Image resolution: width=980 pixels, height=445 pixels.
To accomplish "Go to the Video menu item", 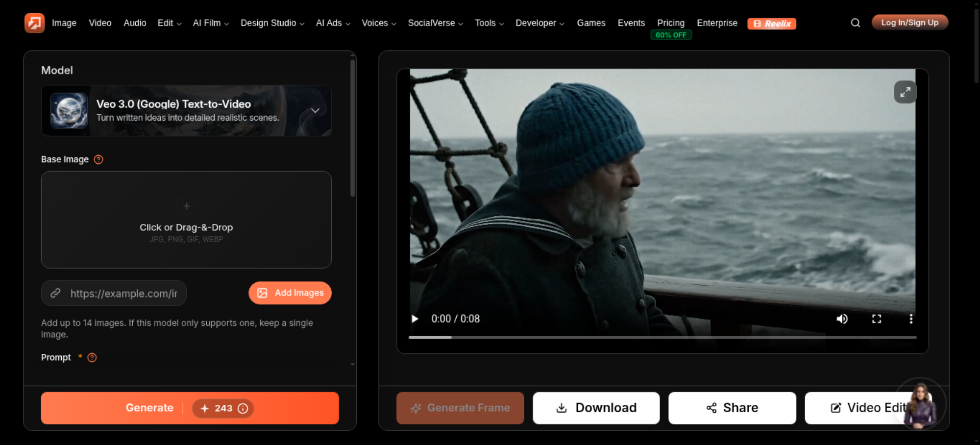I will [x=100, y=23].
